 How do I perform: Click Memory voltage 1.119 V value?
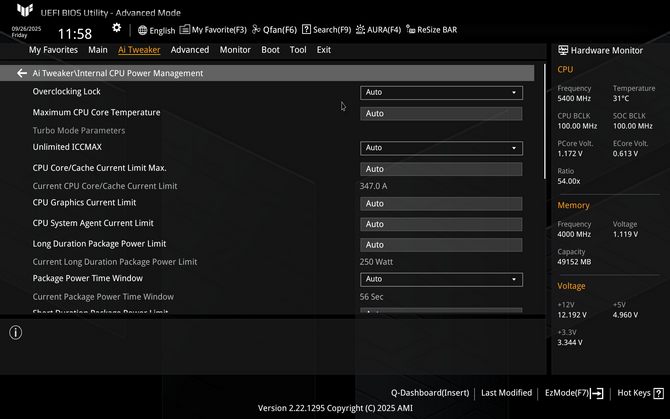coord(625,234)
